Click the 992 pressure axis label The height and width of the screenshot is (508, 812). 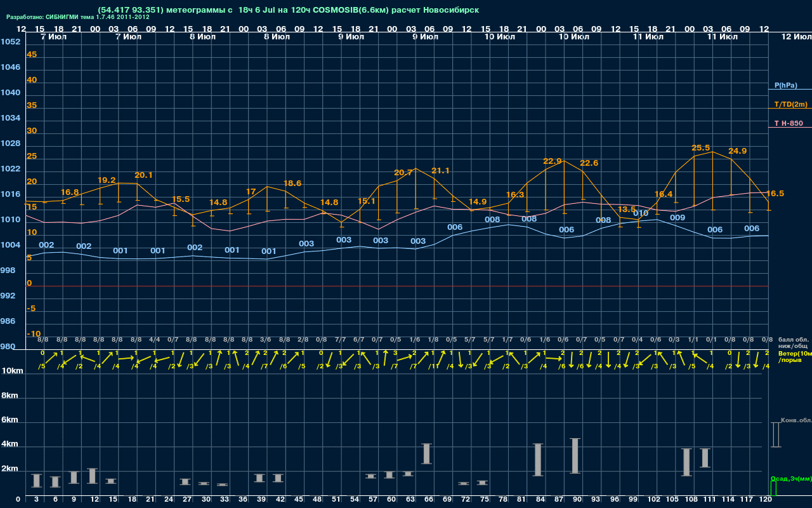pyautogui.click(x=8, y=296)
